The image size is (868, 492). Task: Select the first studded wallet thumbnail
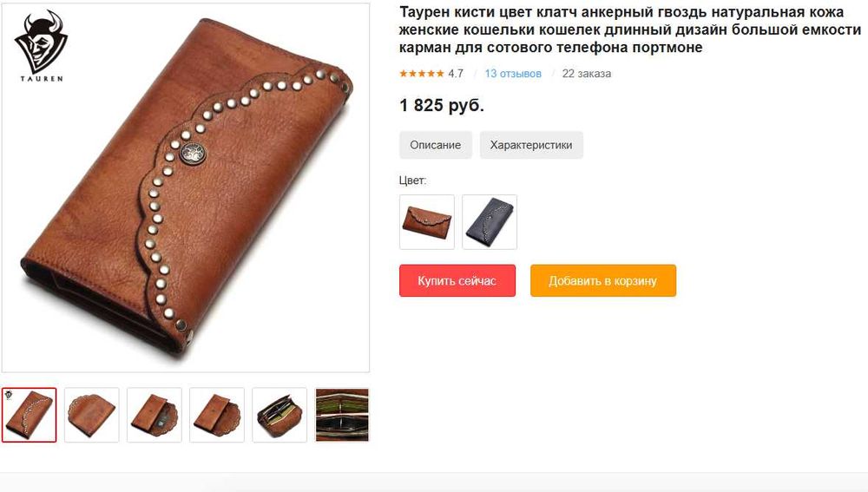tap(30, 415)
